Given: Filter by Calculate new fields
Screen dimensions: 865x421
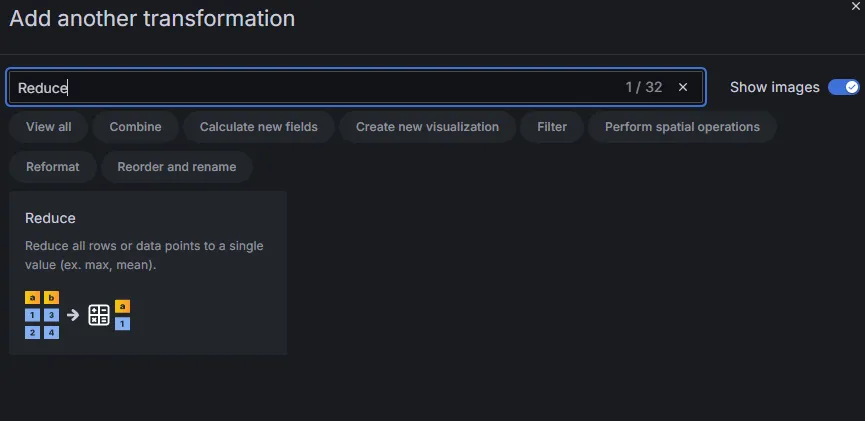Looking at the screenshot, I should click(259, 127).
